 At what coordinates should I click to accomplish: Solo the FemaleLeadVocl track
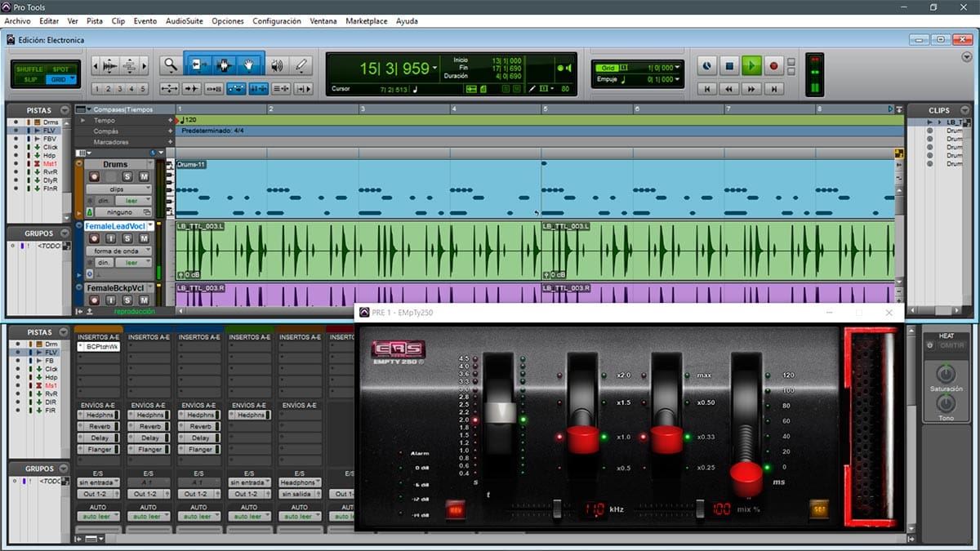pyautogui.click(x=127, y=238)
